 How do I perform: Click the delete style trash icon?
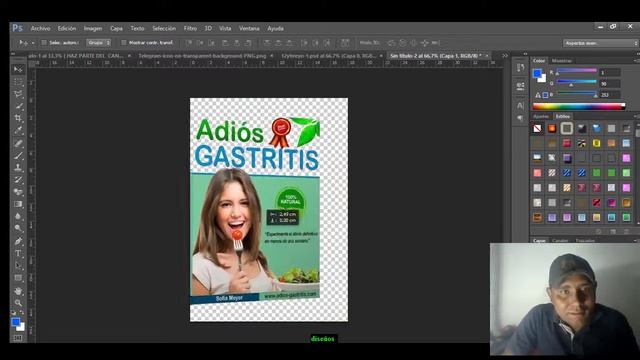pyautogui.click(x=626, y=231)
